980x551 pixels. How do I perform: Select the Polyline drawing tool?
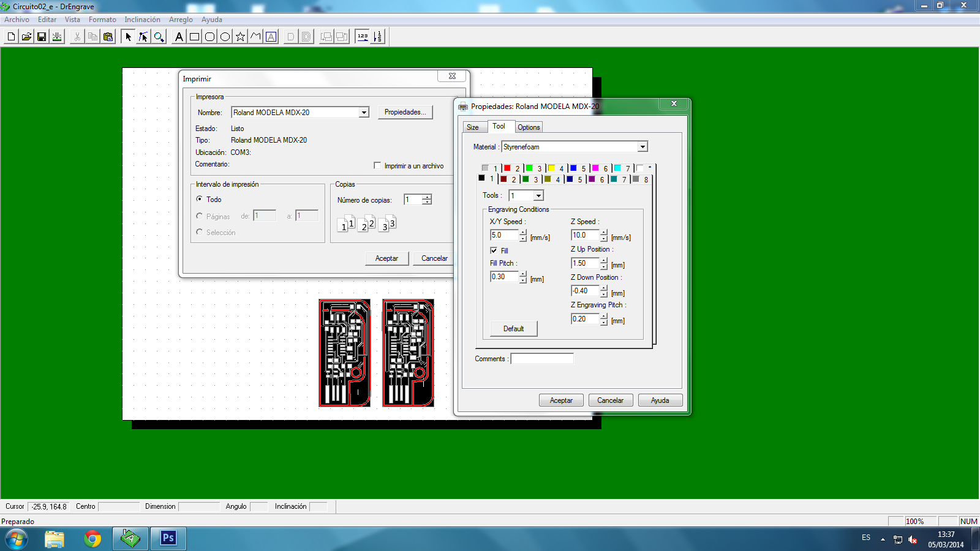pos(255,37)
